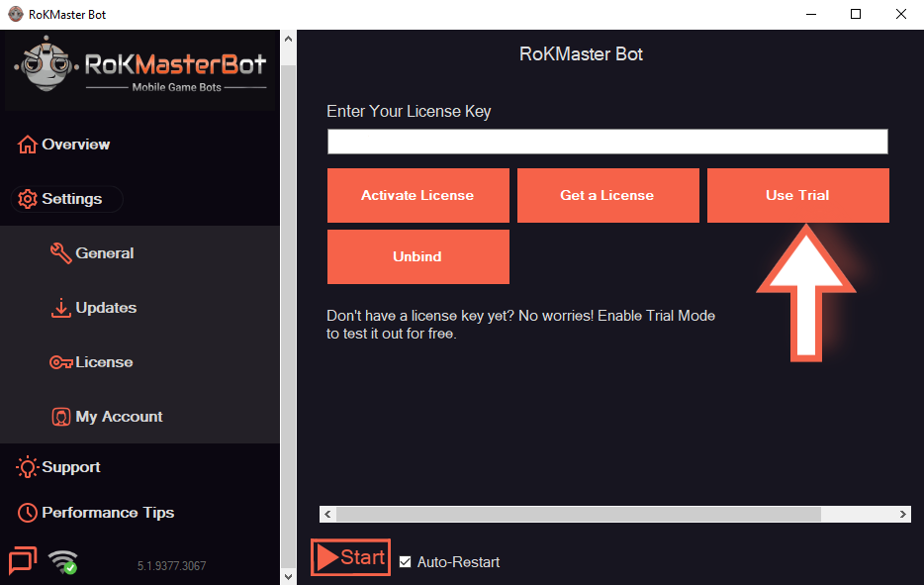
Task: Toggle the Auto-Restart checkbox
Action: 405,562
